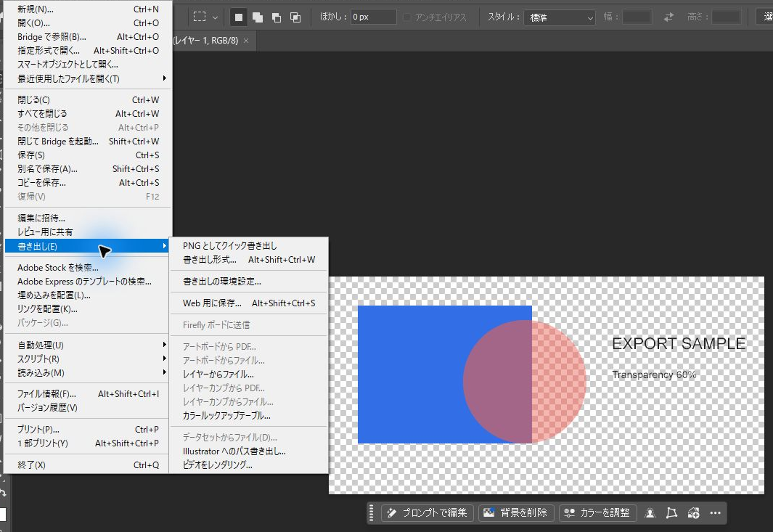Choose 終了(X) menu item
Image resolution: width=773 pixels, height=532 pixels.
click(88, 465)
